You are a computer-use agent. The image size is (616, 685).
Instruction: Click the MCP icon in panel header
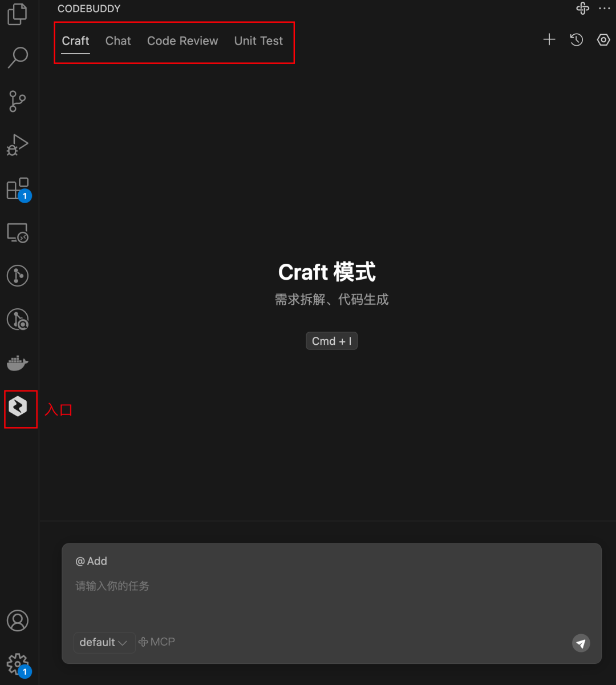tap(583, 9)
